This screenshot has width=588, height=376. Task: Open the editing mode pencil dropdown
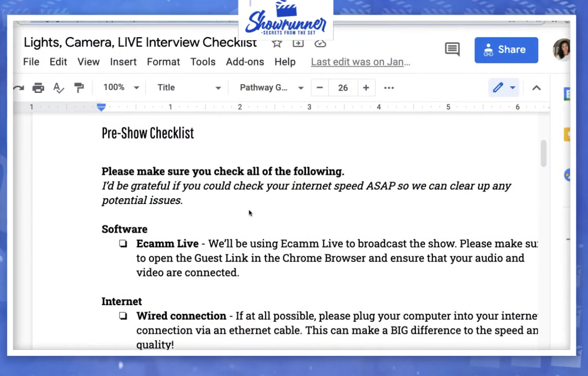[x=512, y=87]
